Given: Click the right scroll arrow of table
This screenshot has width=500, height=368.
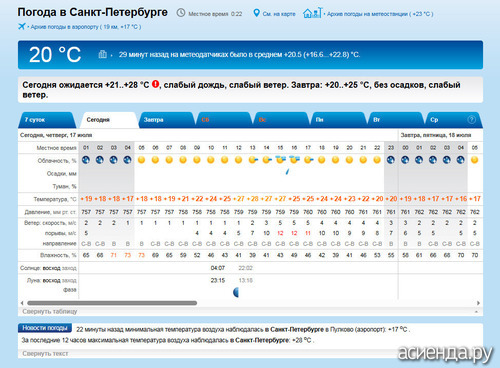Looking at the screenshot, I should 478,303.
